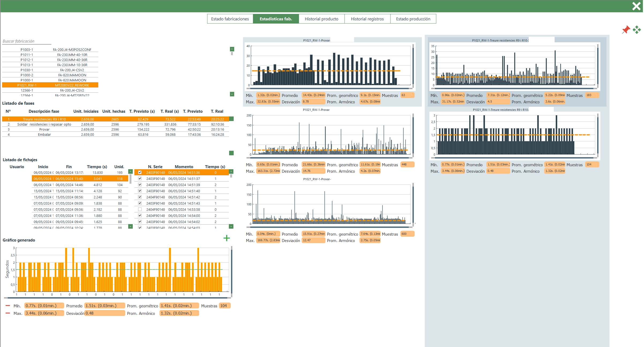Select fabrication P1030-1 in the list

pyautogui.click(x=50, y=70)
